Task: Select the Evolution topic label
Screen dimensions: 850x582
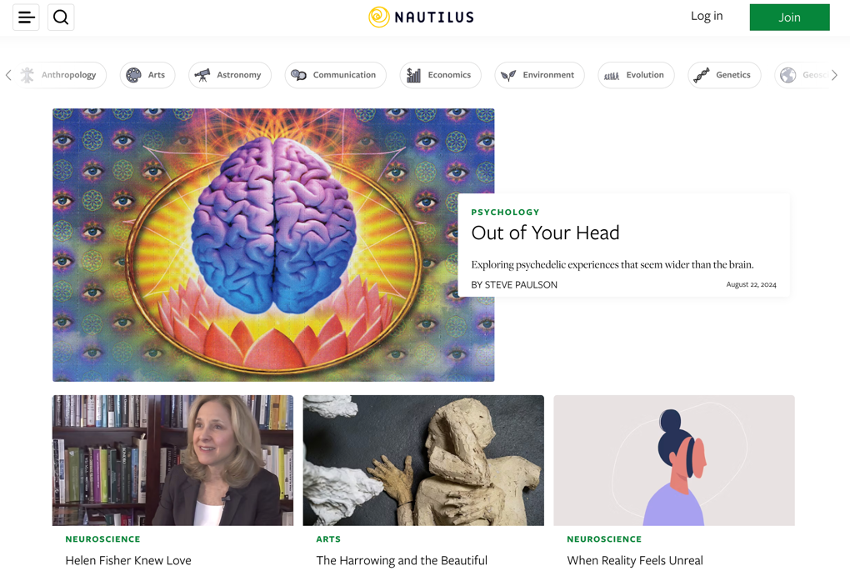Action: click(x=645, y=75)
